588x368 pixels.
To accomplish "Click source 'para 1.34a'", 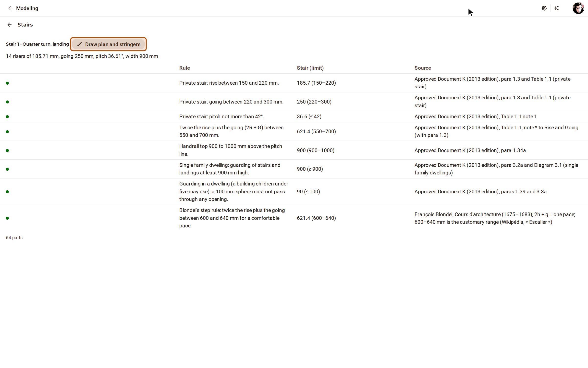I will pos(513,150).
